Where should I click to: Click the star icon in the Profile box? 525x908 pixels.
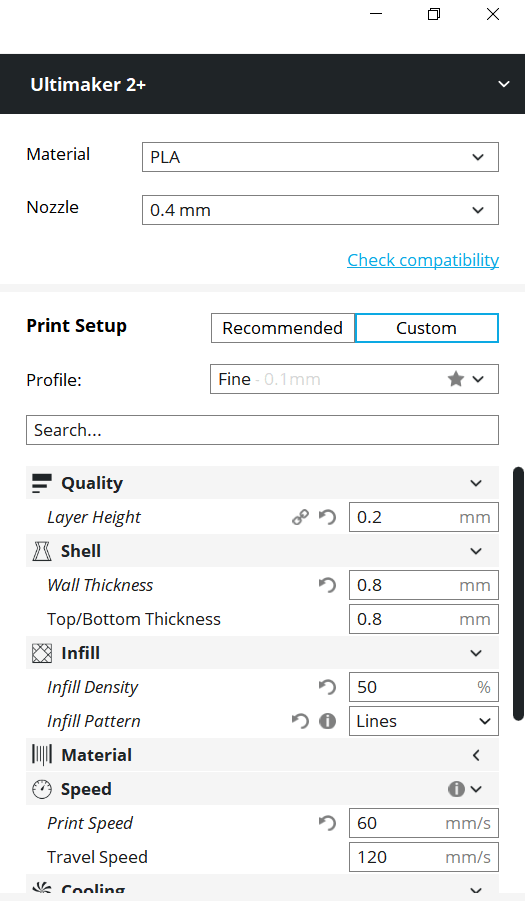[456, 379]
